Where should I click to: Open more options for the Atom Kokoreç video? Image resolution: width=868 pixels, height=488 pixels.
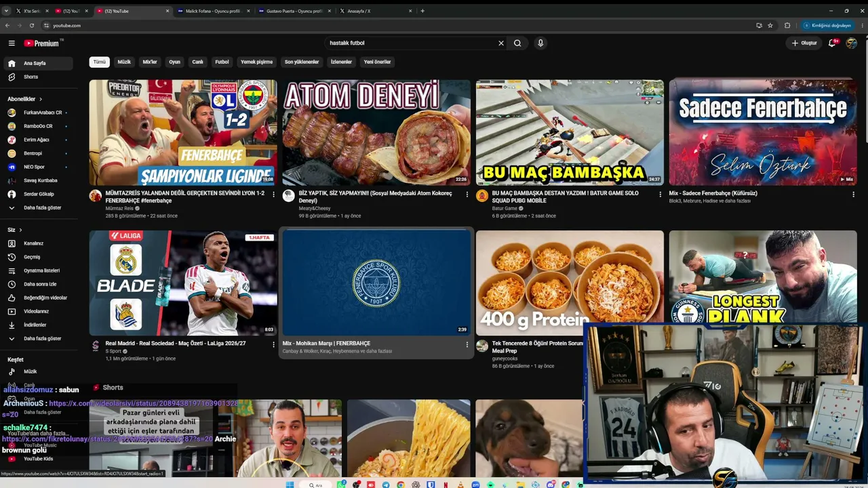[x=467, y=194]
